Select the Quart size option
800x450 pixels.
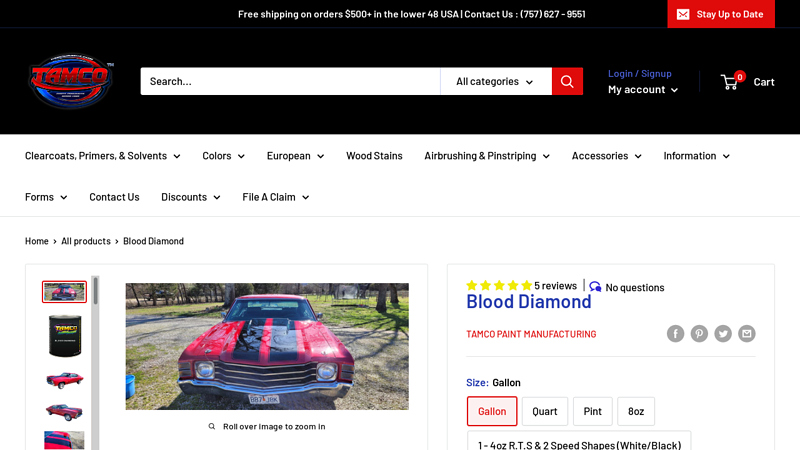point(545,411)
